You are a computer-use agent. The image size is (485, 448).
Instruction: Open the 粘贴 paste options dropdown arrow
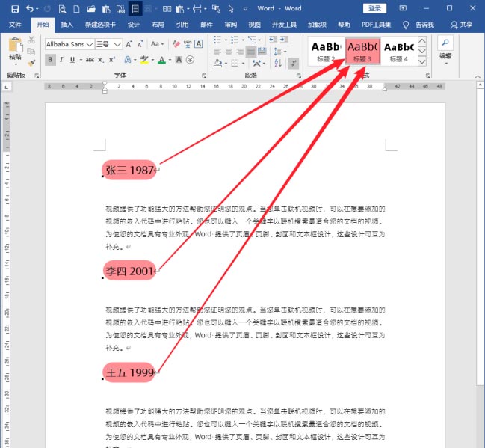(16, 64)
